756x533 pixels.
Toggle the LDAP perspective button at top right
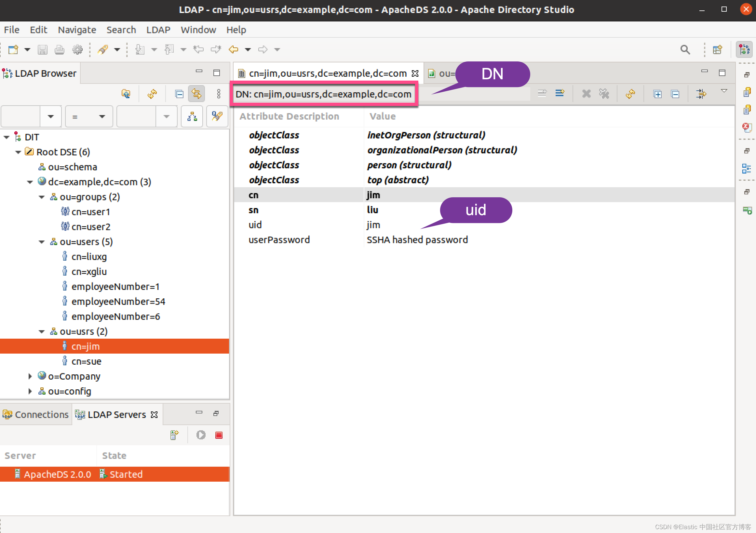pyautogui.click(x=744, y=50)
